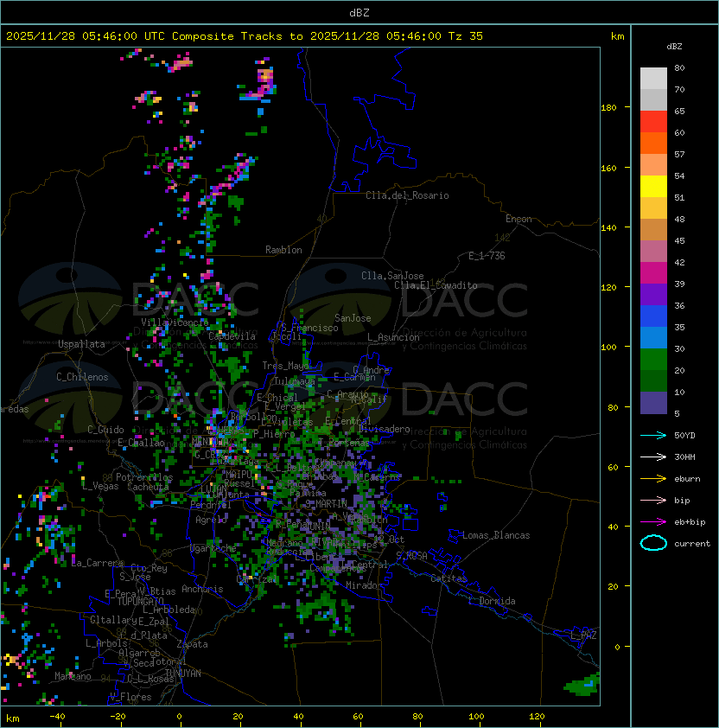Click the 'Anchoris' map label
This screenshot has height=728, width=719.
pyautogui.click(x=202, y=589)
